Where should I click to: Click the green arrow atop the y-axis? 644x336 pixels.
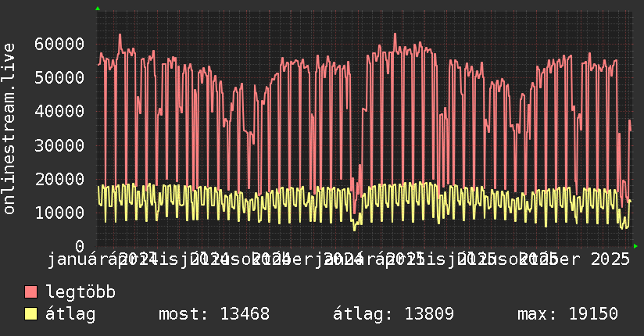pyautogui.click(x=98, y=9)
